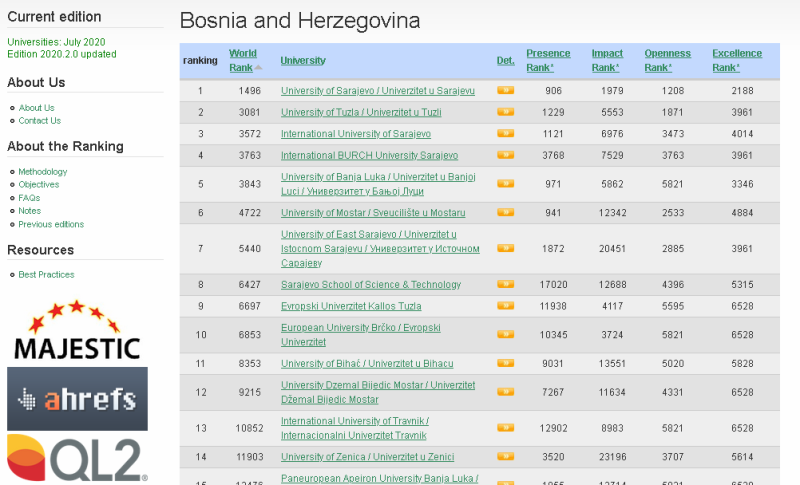This screenshot has width=800, height=485.
Task: Open University of East Sarajevo link
Action: [380, 248]
